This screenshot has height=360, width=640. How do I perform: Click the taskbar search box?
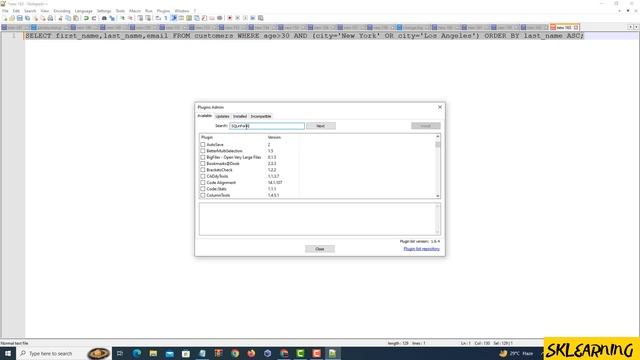(x=51, y=353)
